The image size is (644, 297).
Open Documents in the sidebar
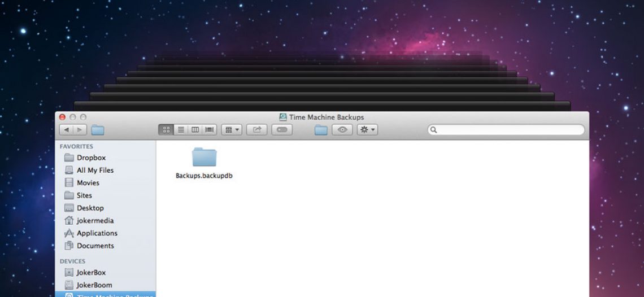(x=95, y=246)
